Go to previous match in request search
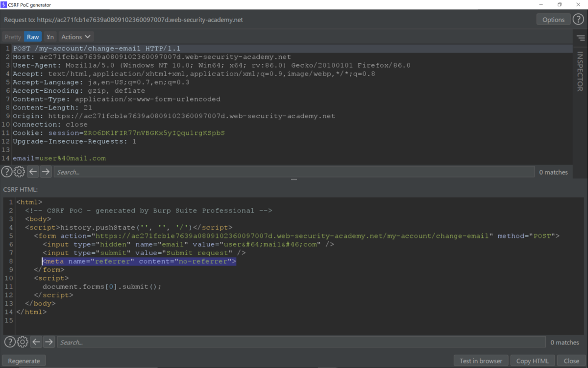This screenshot has width=588, height=368. pos(33,172)
